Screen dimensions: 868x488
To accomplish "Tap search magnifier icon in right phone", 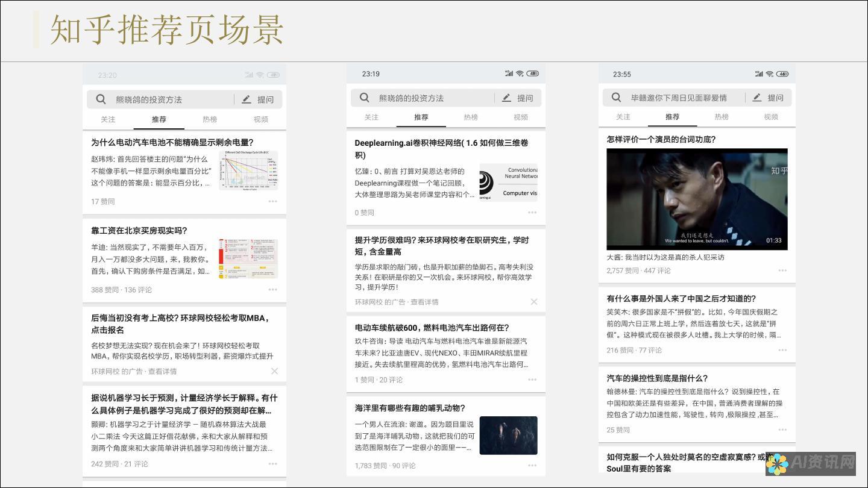I will coord(616,97).
